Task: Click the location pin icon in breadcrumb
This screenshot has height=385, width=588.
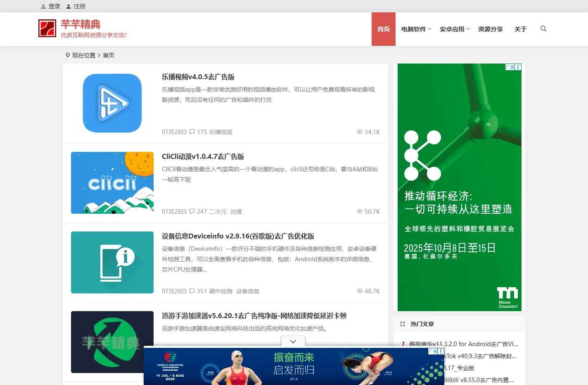Action: click(x=68, y=55)
